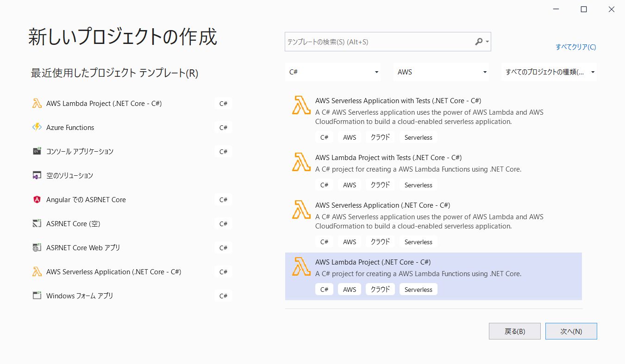Click the description of AWS Lambda Project with Tests
Viewport: 625px width, 364px height.
tap(419, 169)
